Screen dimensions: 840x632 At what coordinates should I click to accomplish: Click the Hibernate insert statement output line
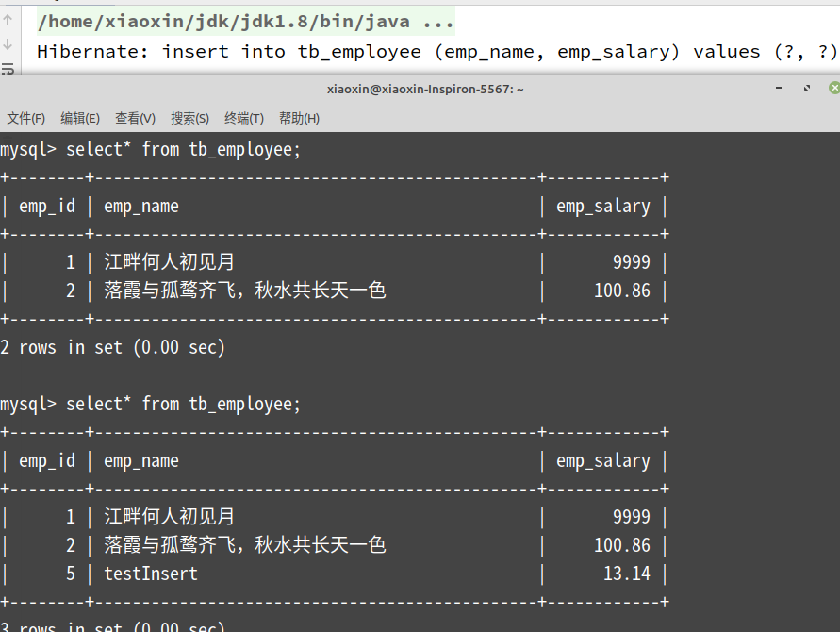click(436, 52)
